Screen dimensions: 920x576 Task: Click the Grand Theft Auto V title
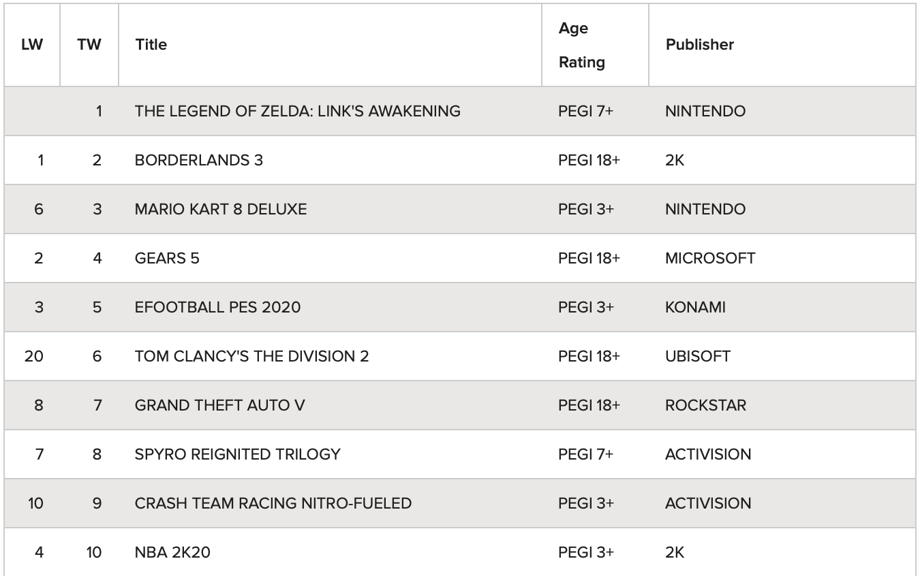pos(219,405)
